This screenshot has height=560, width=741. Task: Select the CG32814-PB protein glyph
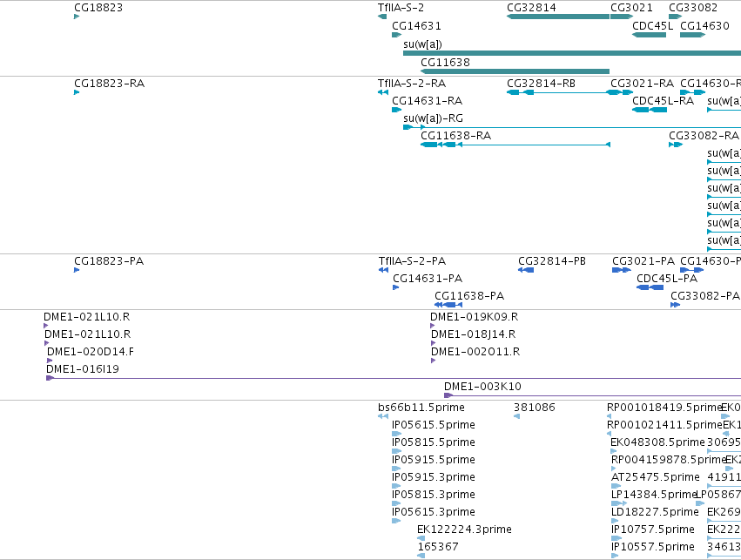pyautogui.click(x=526, y=270)
